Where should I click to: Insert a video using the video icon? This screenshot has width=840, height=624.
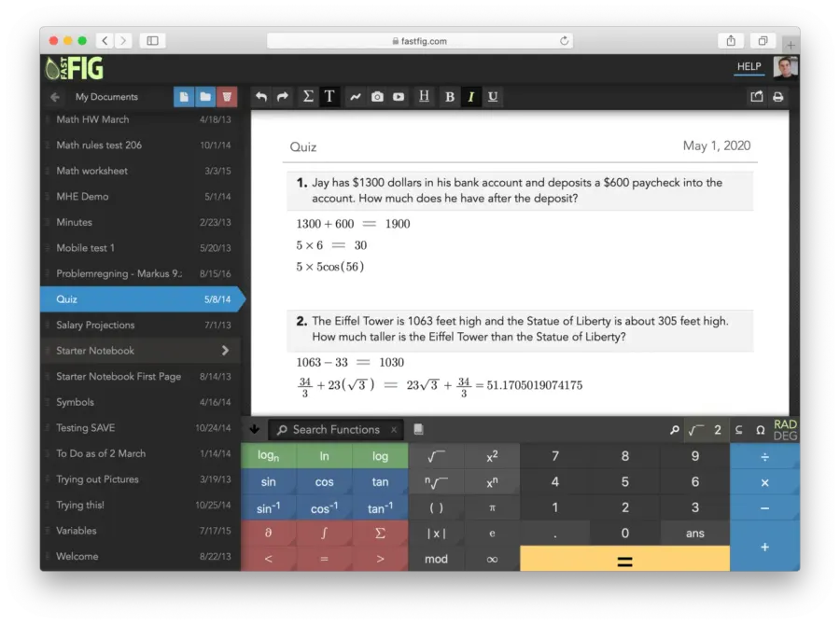click(x=399, y=97)
